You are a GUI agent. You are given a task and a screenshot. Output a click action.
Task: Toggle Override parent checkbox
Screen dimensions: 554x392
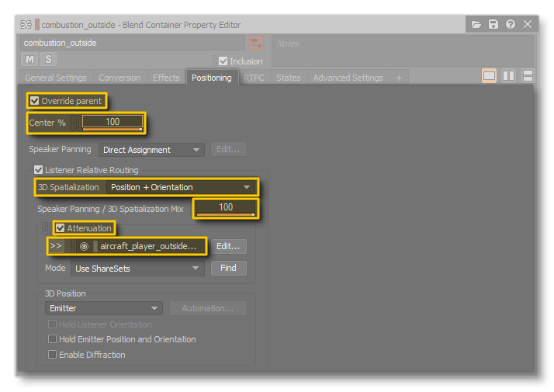point(34,101)
